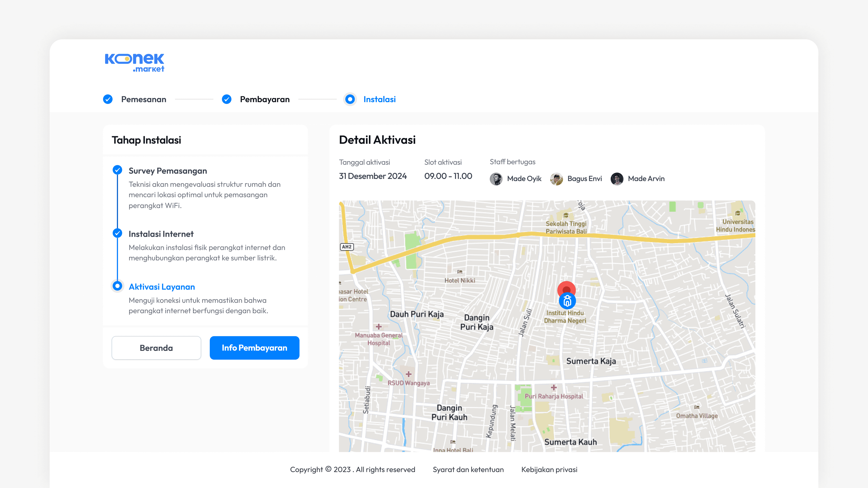Click the Pemesanan step checkmark
Screen dimensions: 868x488
[108, 99]
